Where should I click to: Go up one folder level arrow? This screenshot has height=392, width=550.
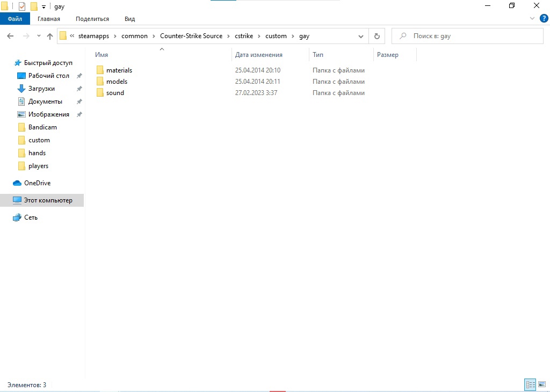click(50, 36)
